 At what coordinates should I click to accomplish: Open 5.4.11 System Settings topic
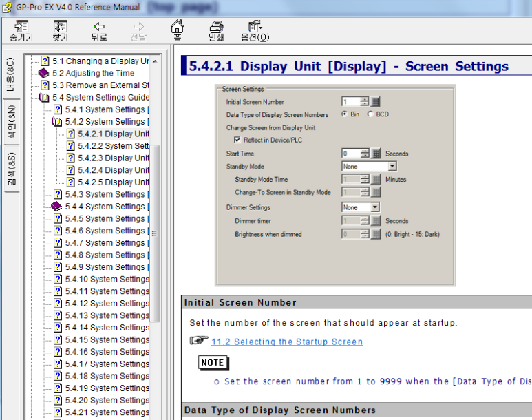[107, 291]
